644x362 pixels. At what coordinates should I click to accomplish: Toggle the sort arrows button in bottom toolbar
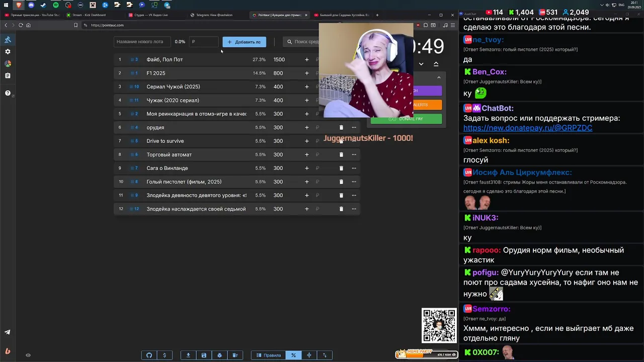click(325, 355)
